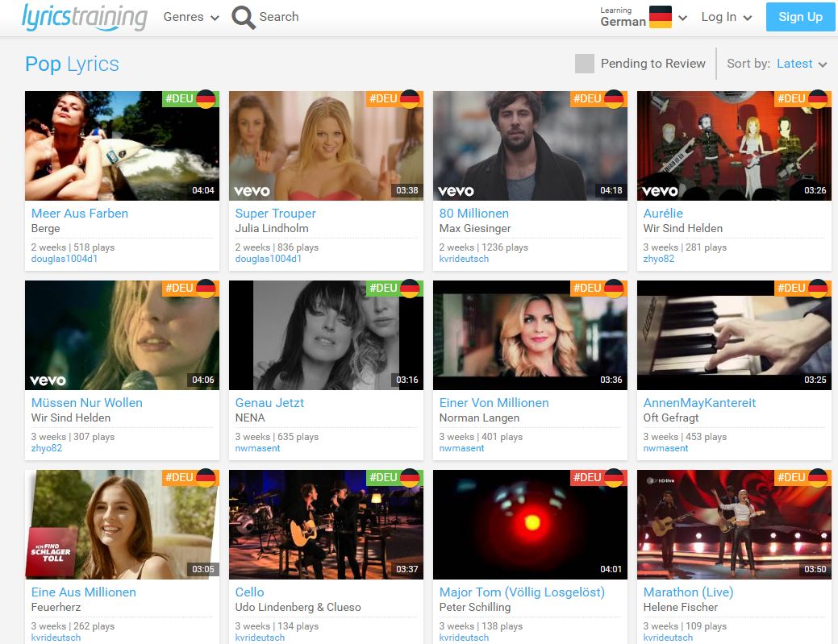The width and height of the screenshot is (838, 644).
Task: Click the #DEU badge on Cello thumbnail
Action: 382,477
